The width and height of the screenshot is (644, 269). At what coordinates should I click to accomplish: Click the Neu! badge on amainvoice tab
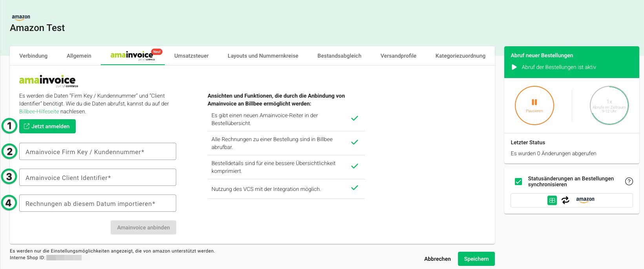pos(157,52)
